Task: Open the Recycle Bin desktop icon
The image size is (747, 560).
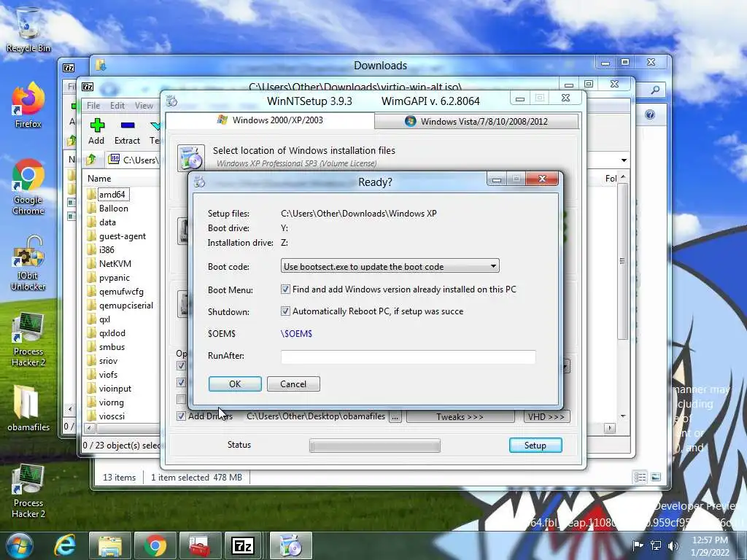Action: [28, 29]
